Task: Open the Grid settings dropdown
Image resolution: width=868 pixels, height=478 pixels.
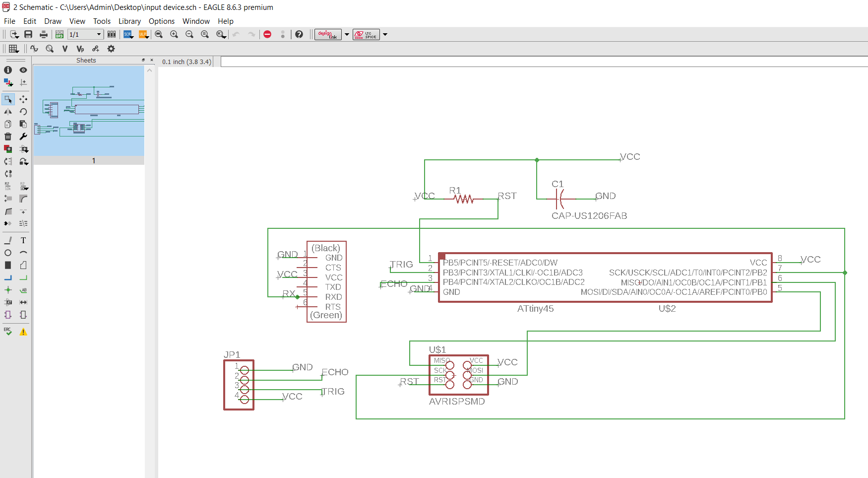Action: [x=14, y=49]
